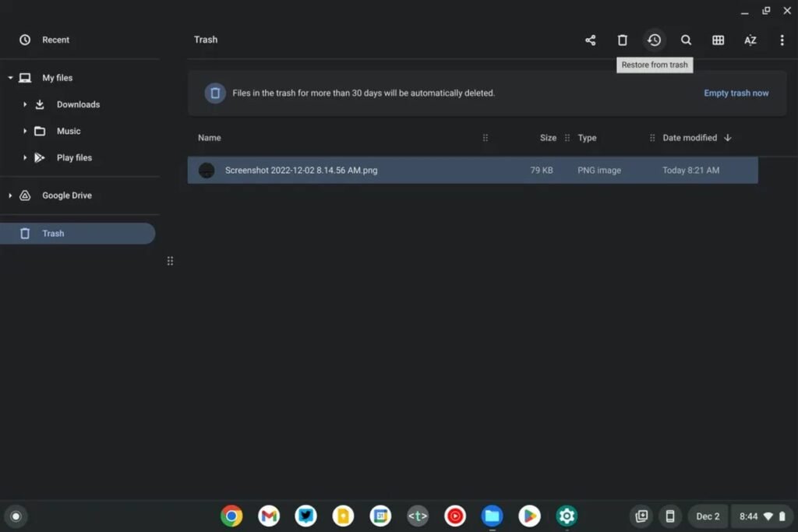Screen dimensions: 798x532
Task: Open search in the Files toolbar
Action: [x=687, y=40]
